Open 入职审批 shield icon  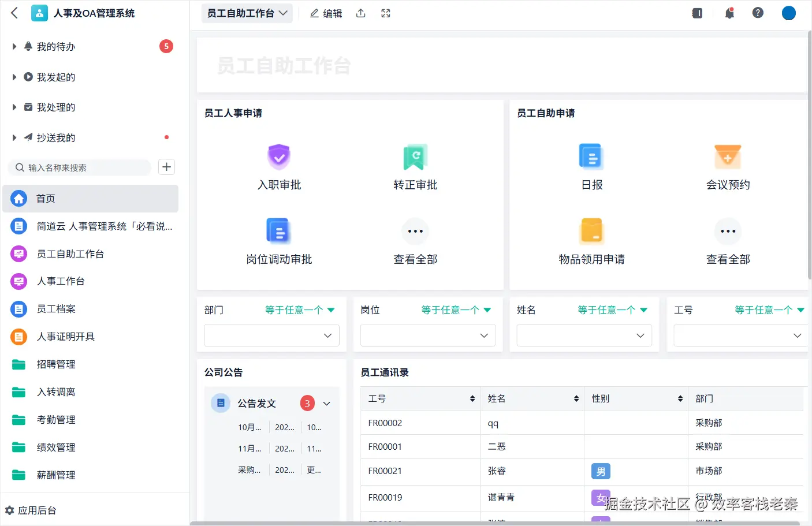279,156
